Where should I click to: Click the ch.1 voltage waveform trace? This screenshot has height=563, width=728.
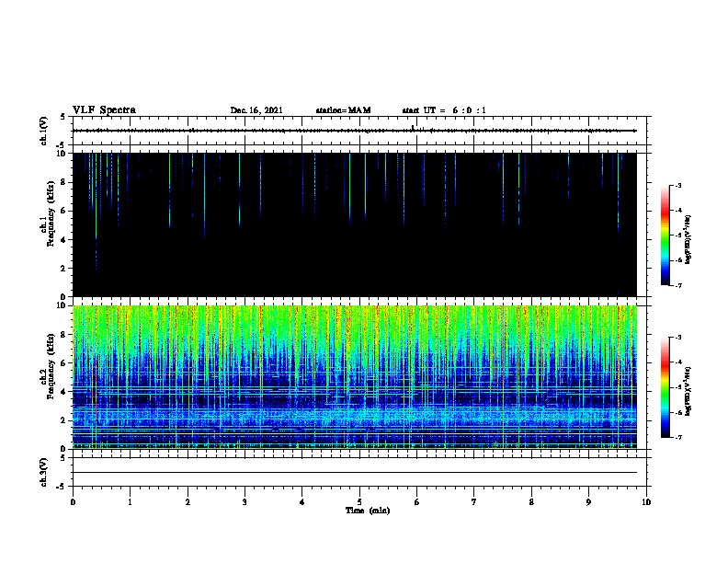354,131
